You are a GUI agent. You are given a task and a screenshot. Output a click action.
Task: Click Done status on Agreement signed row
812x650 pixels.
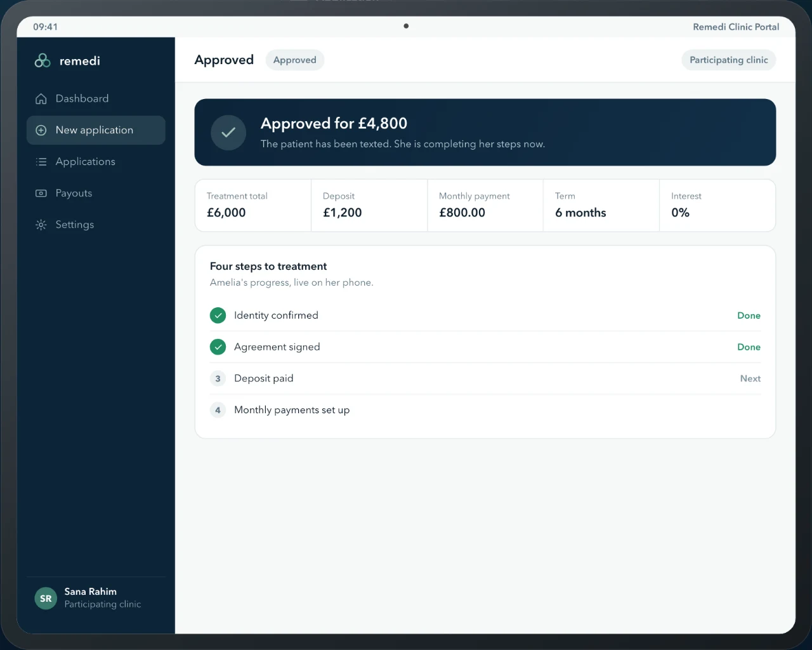click(x=749, y=347)
